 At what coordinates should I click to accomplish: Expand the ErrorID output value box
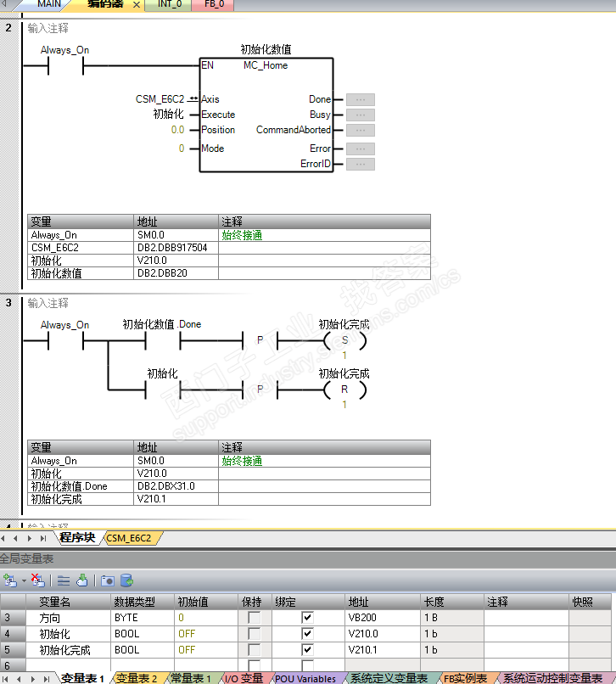pyautogui.click(x=361, y=165)
